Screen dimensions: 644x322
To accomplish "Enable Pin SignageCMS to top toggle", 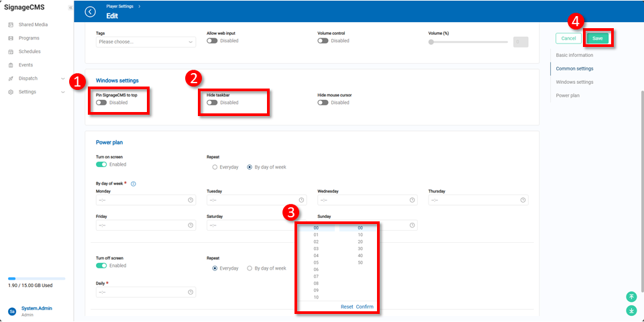I will click(101, 103).
